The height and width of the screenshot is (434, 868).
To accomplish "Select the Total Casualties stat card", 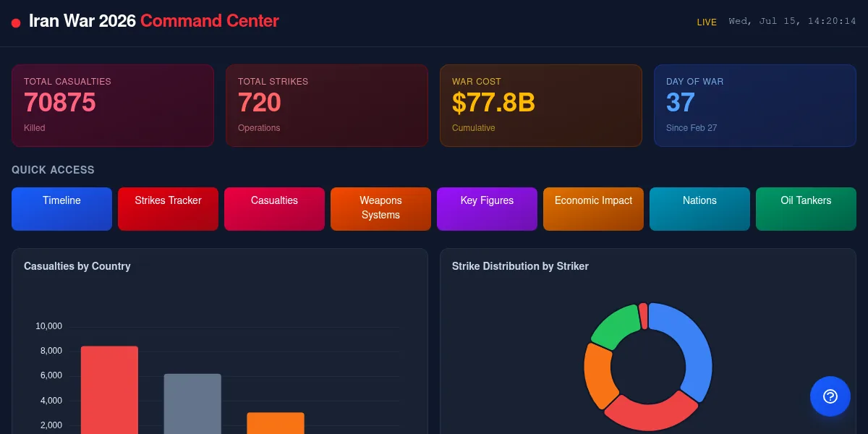I will click(113, 106).
